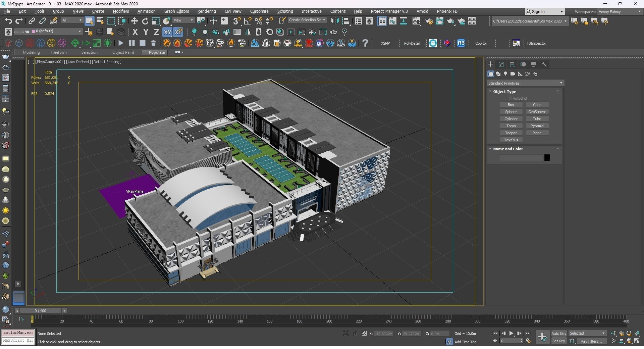The height and width of the screenshot is (349, 644).
Task: Click the Link selection chain icon
Action: click(32, 21)
